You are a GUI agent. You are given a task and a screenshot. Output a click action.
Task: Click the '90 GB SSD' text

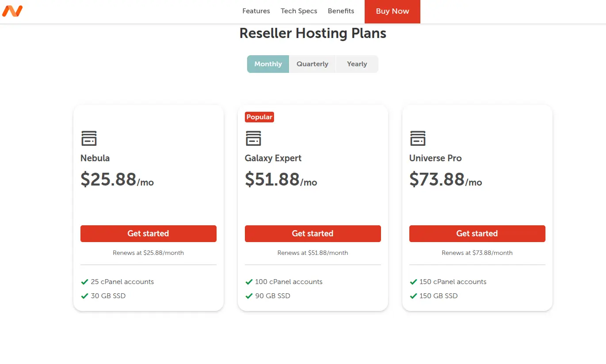pyautogui.click(x=273, y=296)
